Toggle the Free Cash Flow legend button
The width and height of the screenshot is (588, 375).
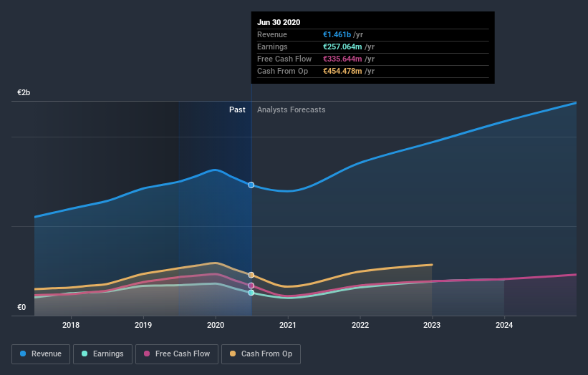pyautogui.click(x=177, y=354)
